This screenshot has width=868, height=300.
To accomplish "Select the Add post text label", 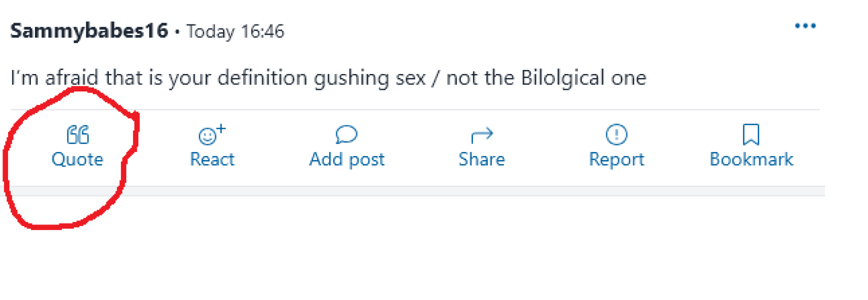I will [x=347, y=159].
